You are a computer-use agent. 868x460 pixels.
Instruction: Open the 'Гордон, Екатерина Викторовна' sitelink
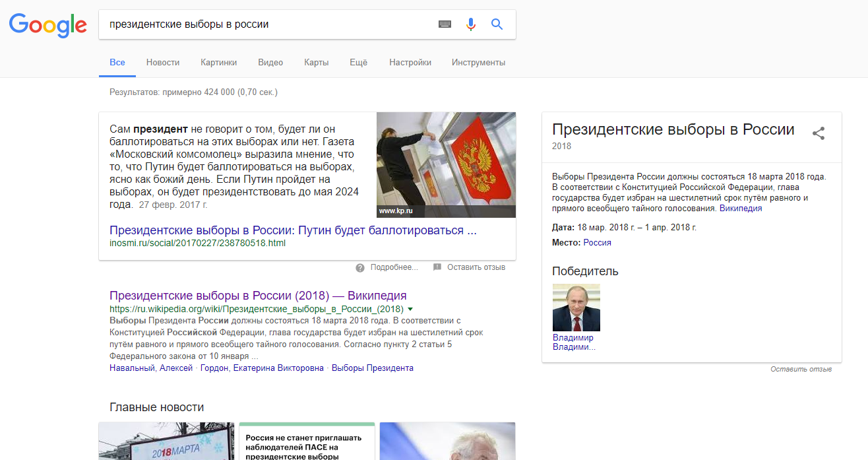[x=262, y=368]
